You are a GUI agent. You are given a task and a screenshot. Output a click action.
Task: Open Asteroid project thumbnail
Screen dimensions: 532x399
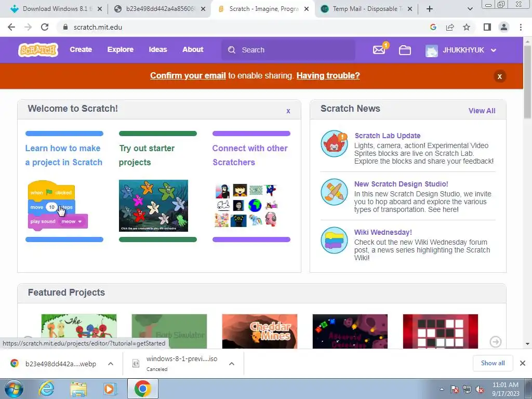click(350, 331)
